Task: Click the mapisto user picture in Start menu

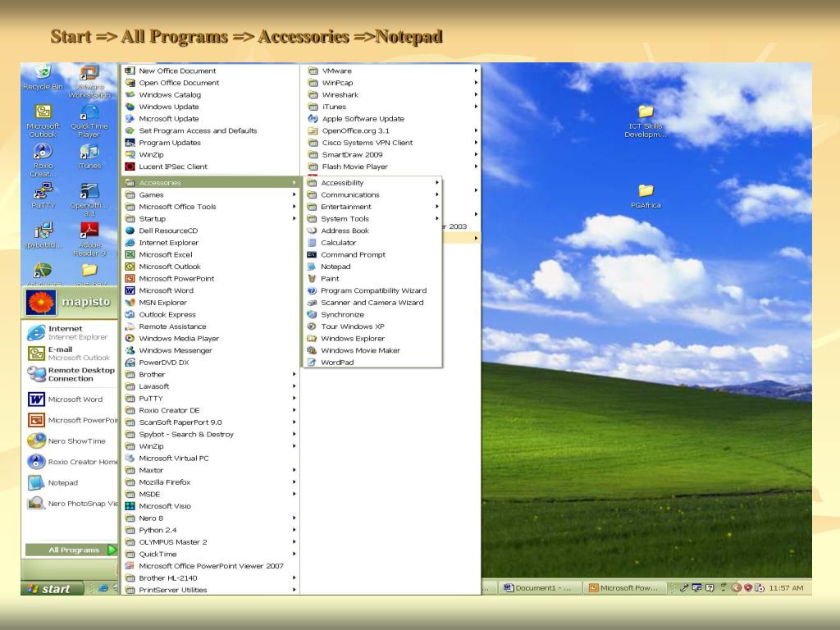Action: pyautogui.click(x=41, y=302)
